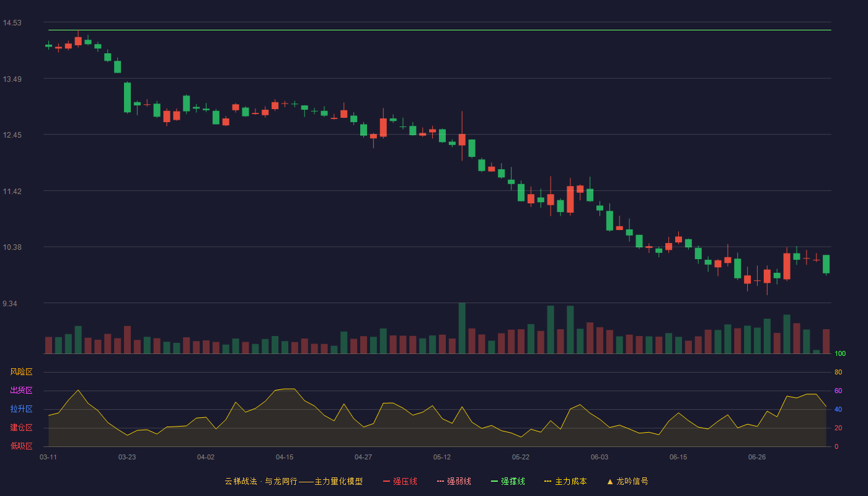Viewport: 868px width, 496px height.
Task: Toggle the red 强压线 legend marker
Action: click(386, 481)
